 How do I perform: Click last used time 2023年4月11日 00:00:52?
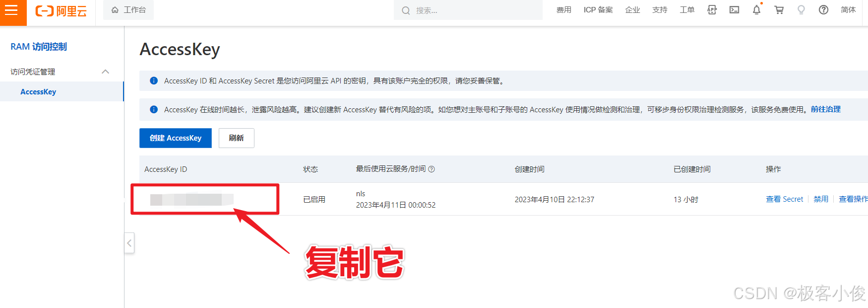[396, 205]
